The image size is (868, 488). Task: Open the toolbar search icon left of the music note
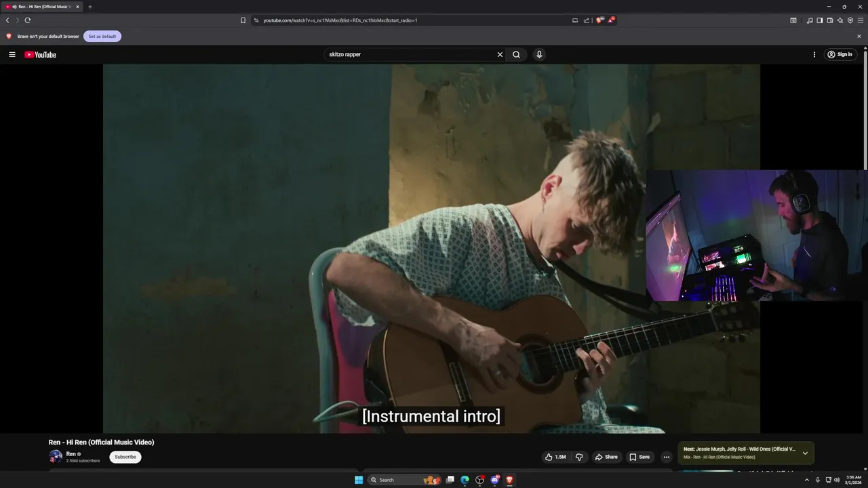point(793,20)
